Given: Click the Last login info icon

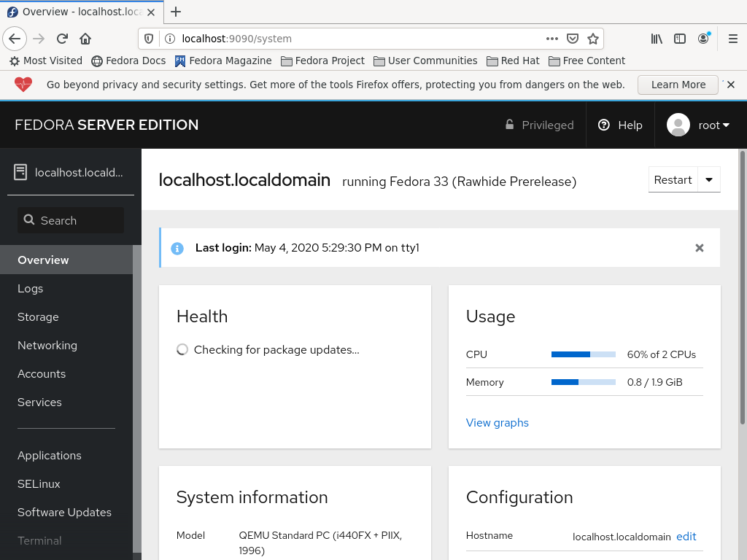Looking at the screenshot, I should [x=177, y=248].
